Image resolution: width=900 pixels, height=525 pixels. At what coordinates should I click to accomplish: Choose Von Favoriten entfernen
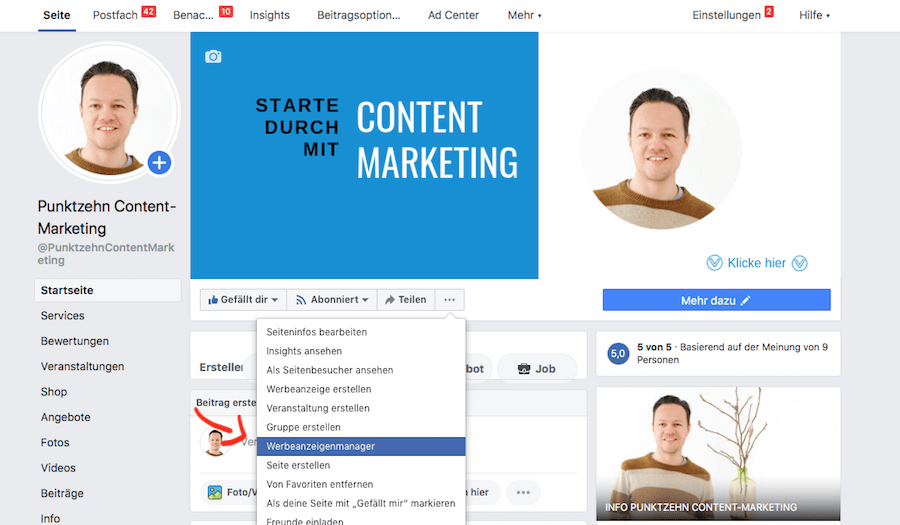[x=361, y=484]
